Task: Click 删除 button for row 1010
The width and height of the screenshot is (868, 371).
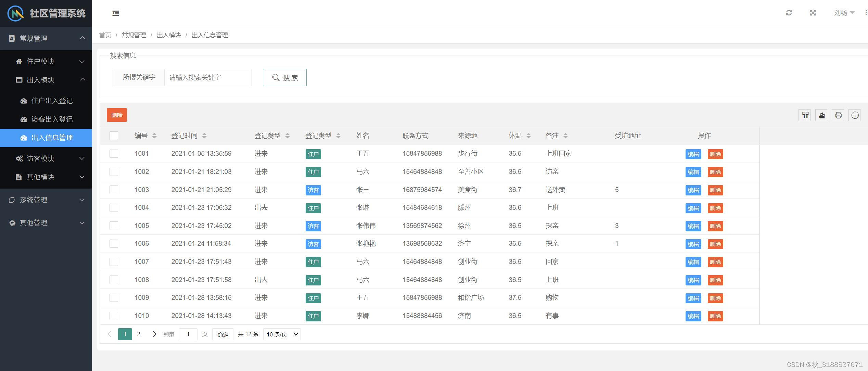Action: click(x=715, y=316)
